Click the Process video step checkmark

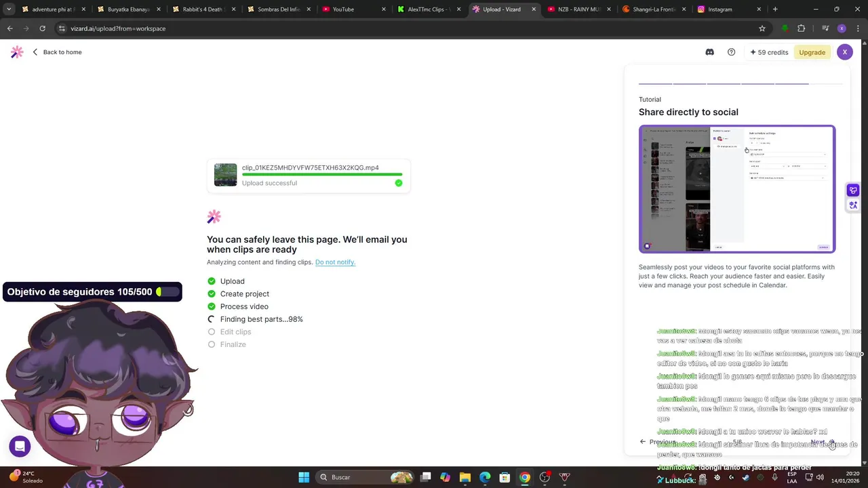(212, 306)
